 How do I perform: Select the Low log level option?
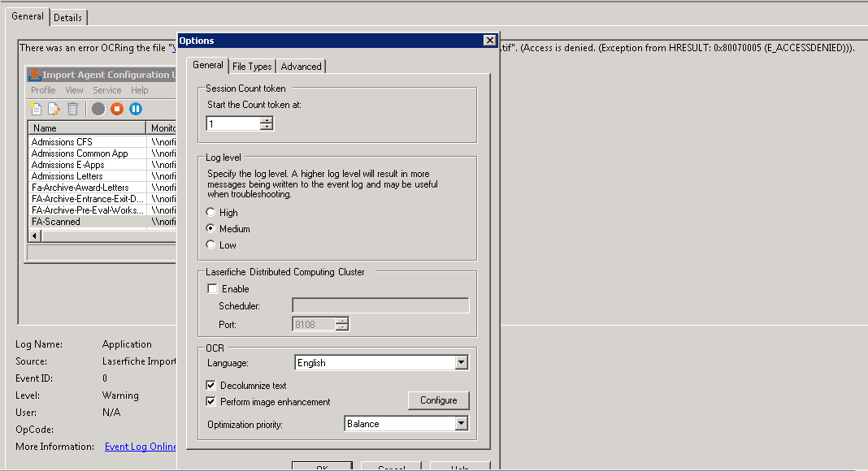coord(211,245)
